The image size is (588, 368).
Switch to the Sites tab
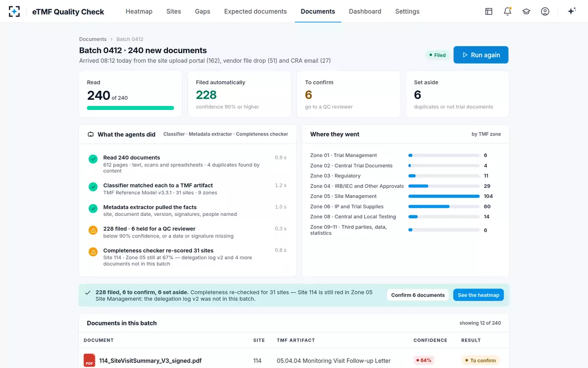[173, 11]
